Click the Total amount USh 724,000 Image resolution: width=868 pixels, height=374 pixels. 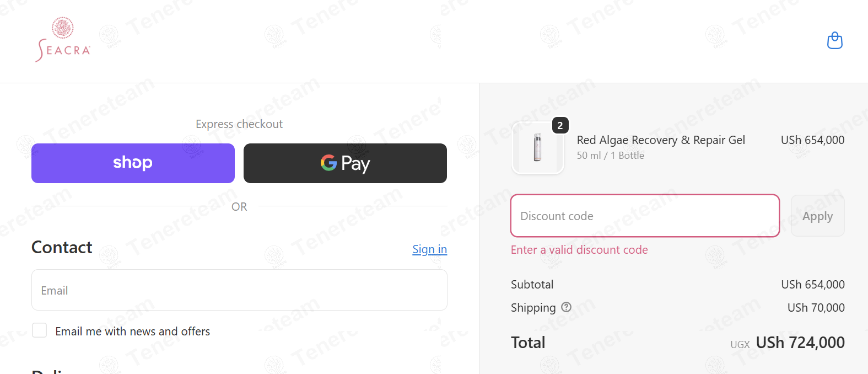click(800, 343)
